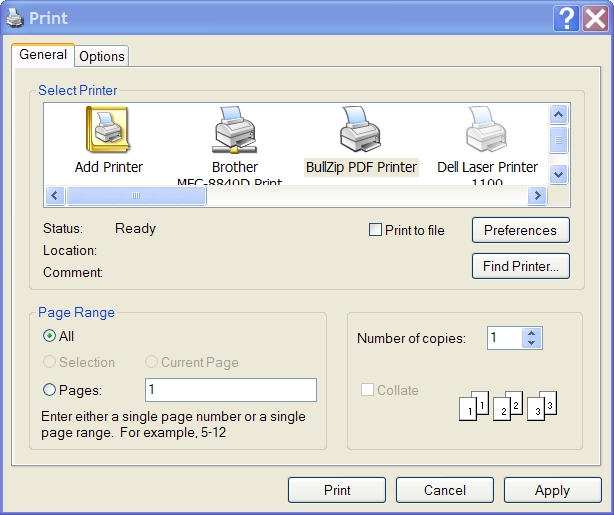Choose the Pages radio button
Image resolution: width=614 pixels, height=515 pixels.
pos(49,390)
